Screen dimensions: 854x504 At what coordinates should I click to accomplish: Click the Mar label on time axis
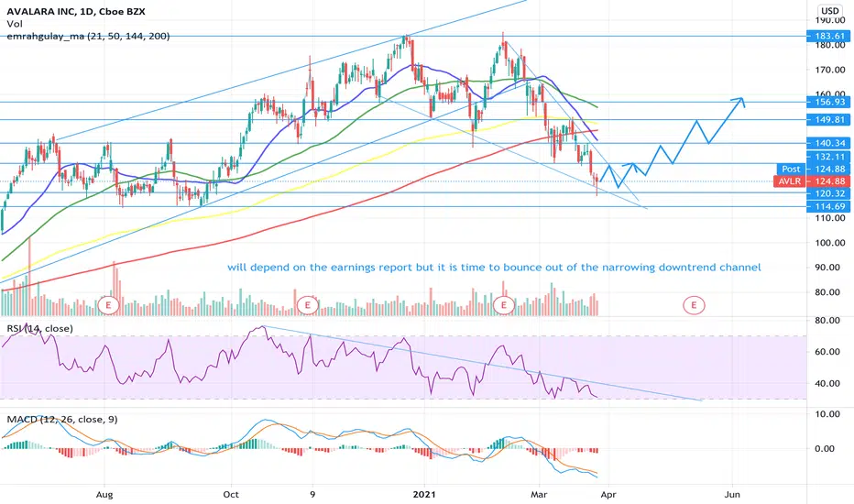[539, 495]
